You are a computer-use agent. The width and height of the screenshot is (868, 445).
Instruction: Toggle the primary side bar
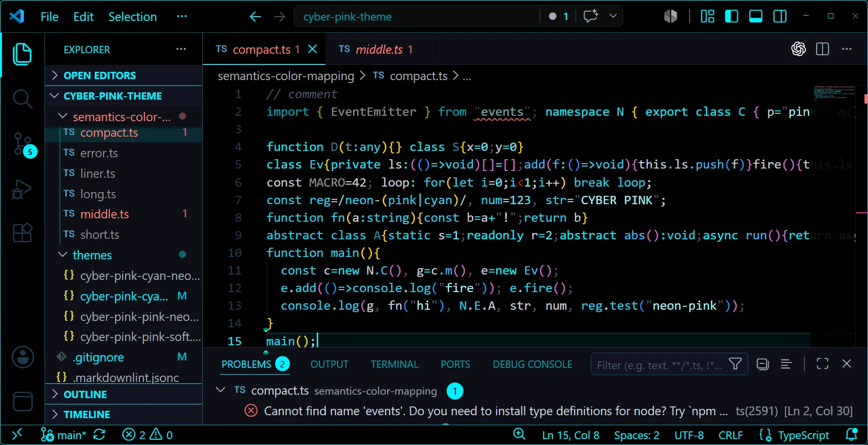(732, 16)
